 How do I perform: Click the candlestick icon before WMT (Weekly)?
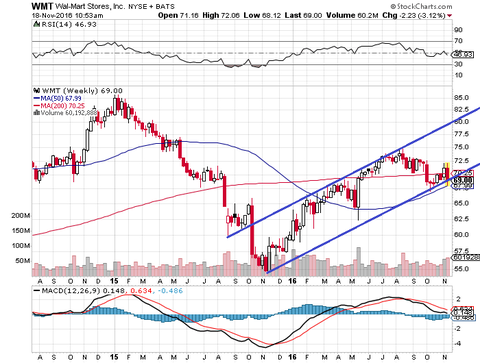pos(37,90)
